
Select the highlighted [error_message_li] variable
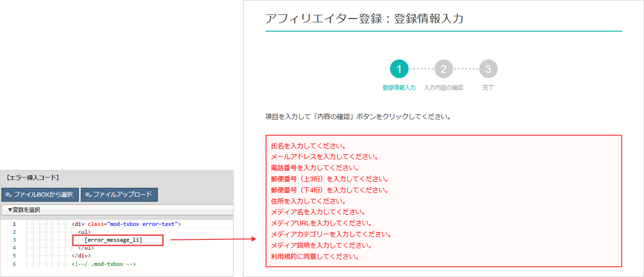point(117,241)
